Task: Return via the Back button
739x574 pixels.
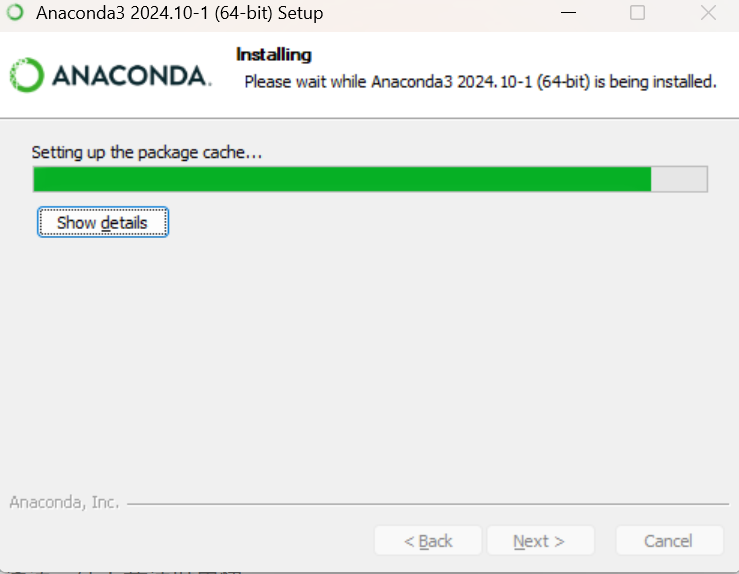Action: tap(428, 541)
